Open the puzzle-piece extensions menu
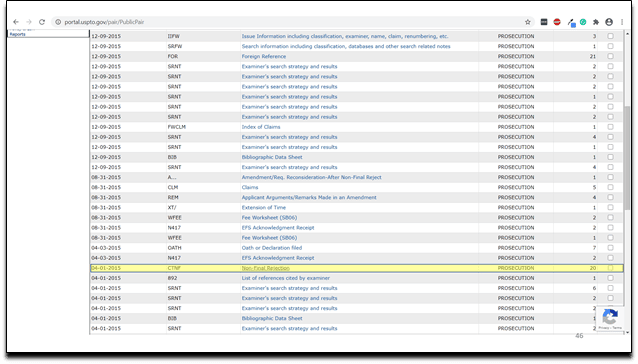This screenshot has height=364, width=638. click(596, 22)
